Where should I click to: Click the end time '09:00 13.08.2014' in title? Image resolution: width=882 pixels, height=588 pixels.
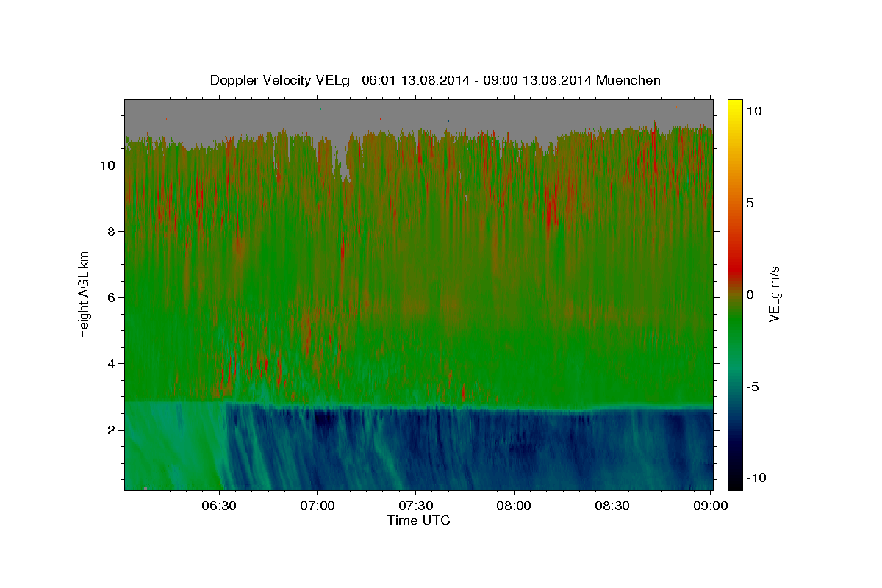click(x=537, y=80)
